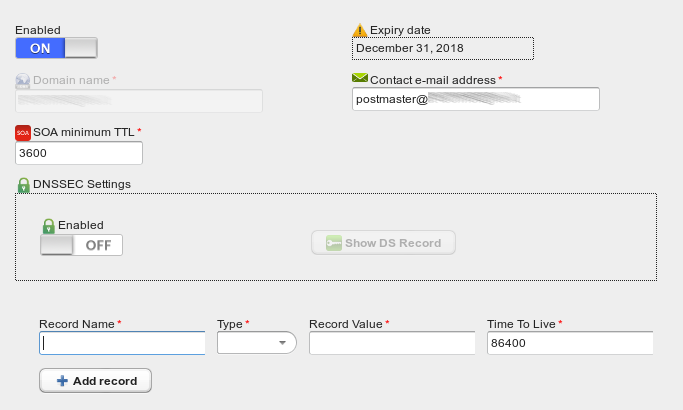683x410 pixels.
Task: Select the Time To Live field
Action: [x=570, y=343]
